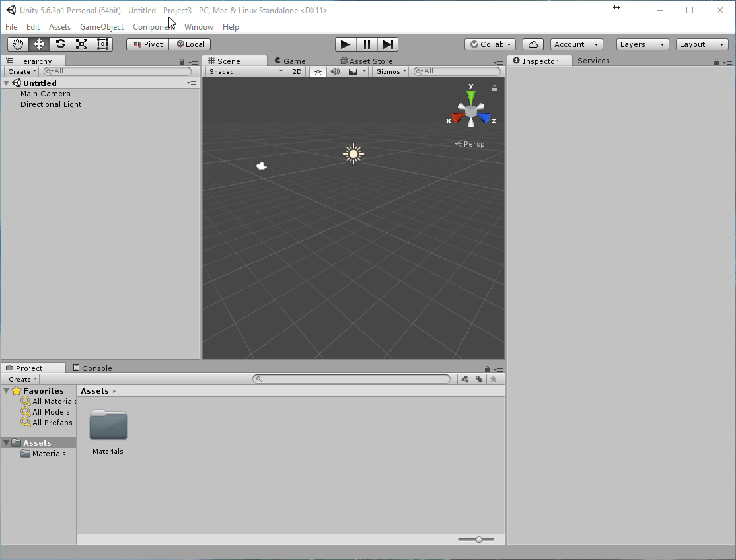736x560 pixels.
Task: Adjust the asset icon size slider
Action: tap(479, 540)
